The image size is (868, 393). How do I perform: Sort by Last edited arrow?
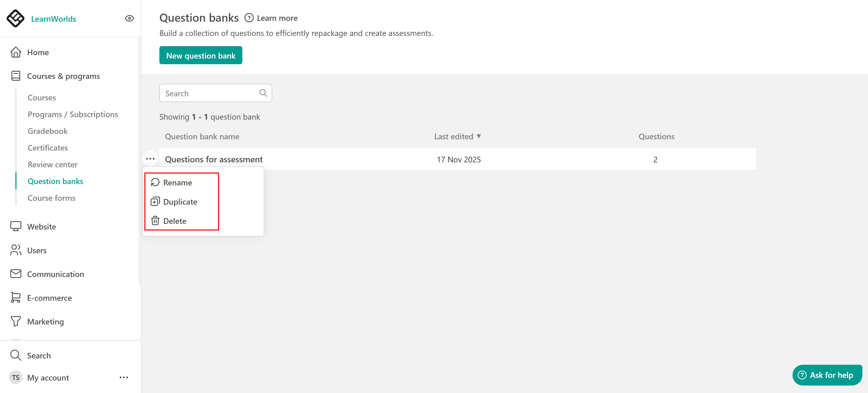click(x=479, y=136)
